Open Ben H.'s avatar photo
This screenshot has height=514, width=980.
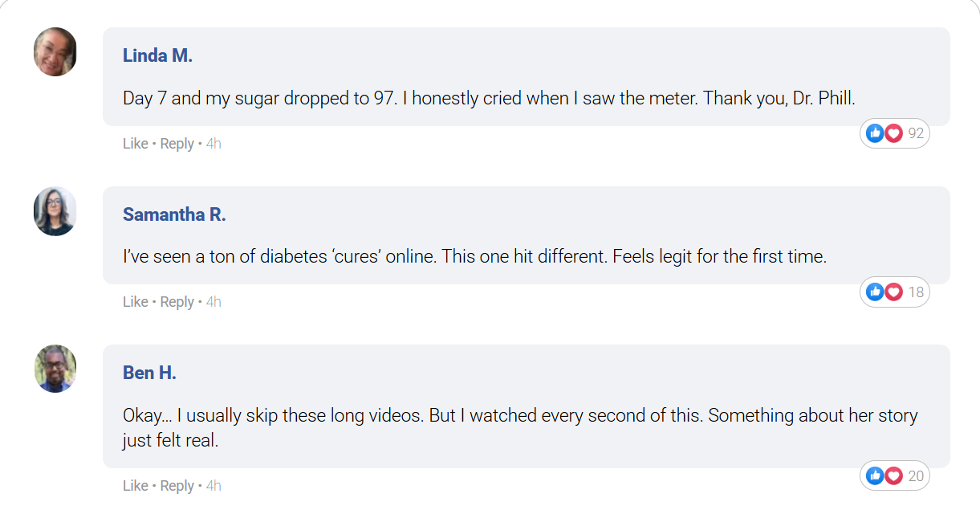point(55,369)
